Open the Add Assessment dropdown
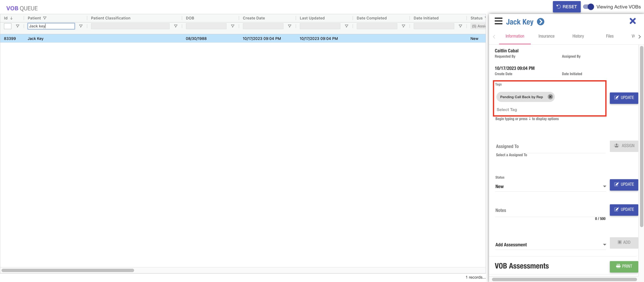The height and width of the screenshot is (282, 644). click(x=604, y=245)
